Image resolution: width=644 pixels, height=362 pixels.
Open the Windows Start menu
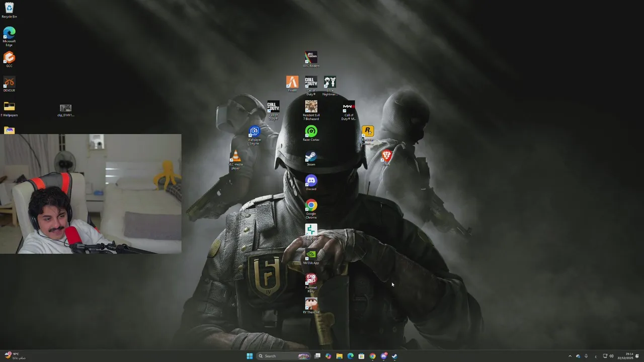pos(250,356)
